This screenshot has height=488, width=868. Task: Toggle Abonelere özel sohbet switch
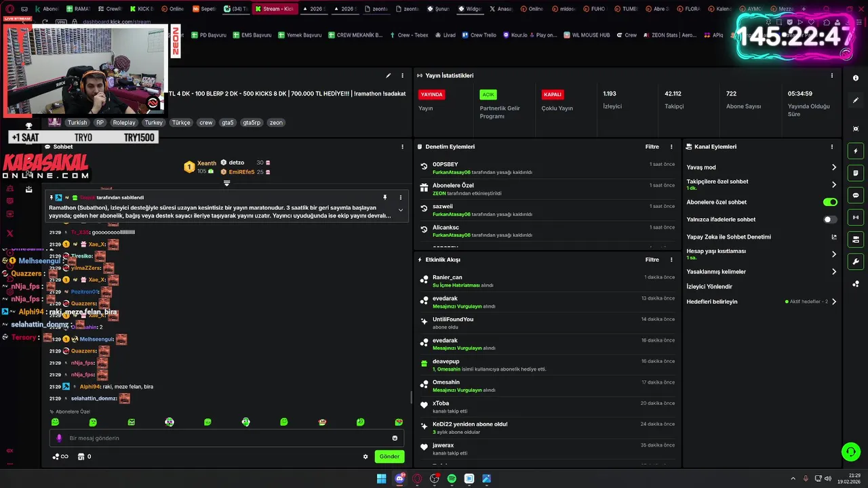pyautogui.click(x=830, y=202)
